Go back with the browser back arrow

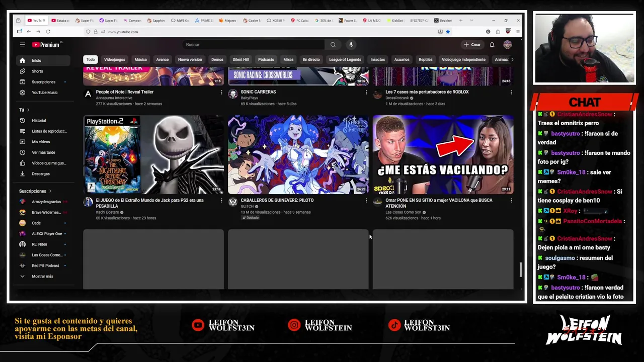29,32
